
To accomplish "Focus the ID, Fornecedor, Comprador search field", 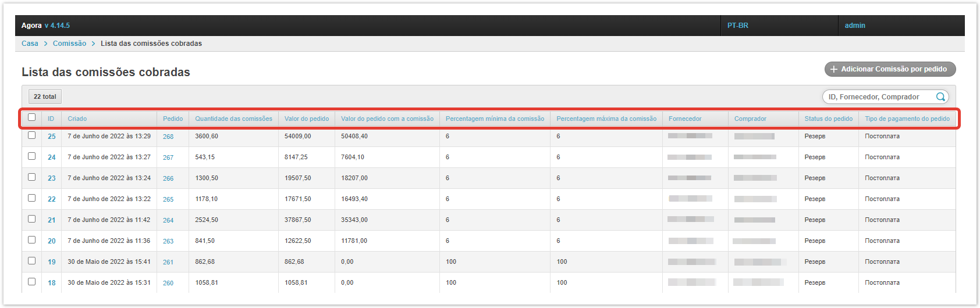I will 879,97.
